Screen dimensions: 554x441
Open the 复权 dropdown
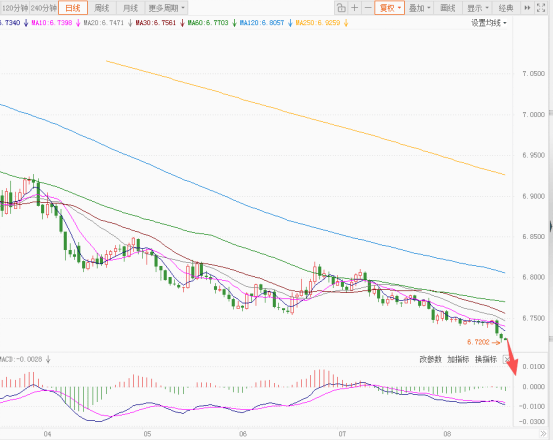pyautogui.click(x=390, y=8)
